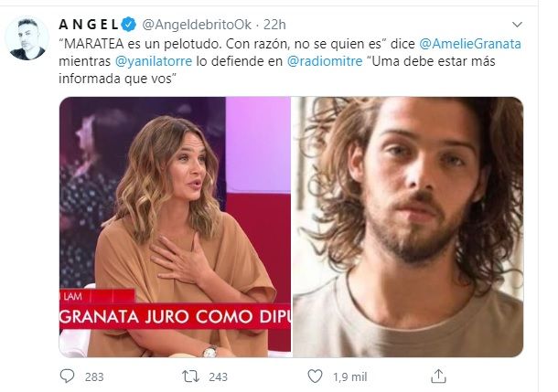Retweet using the arrows icon
Image resolution: width=558 pixels, height=392 pixels.
[191, 376]
